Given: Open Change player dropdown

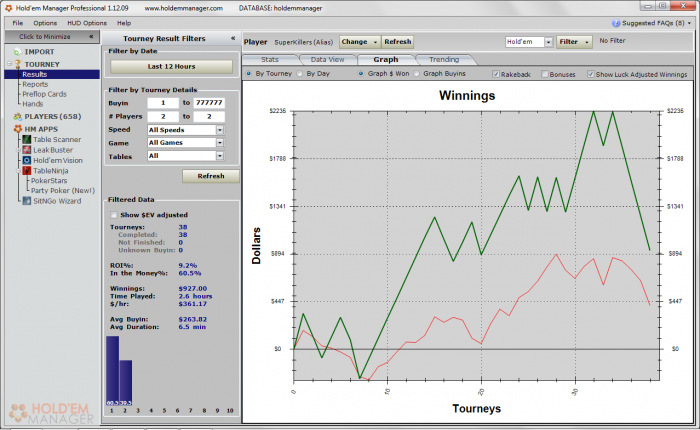Looking at the screenshot, I should point(359,42).
